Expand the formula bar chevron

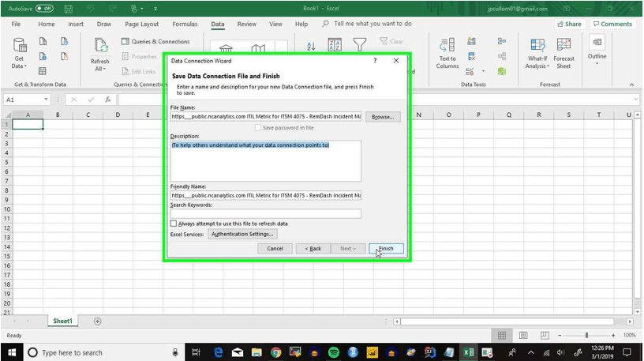(x=636, y=100)
